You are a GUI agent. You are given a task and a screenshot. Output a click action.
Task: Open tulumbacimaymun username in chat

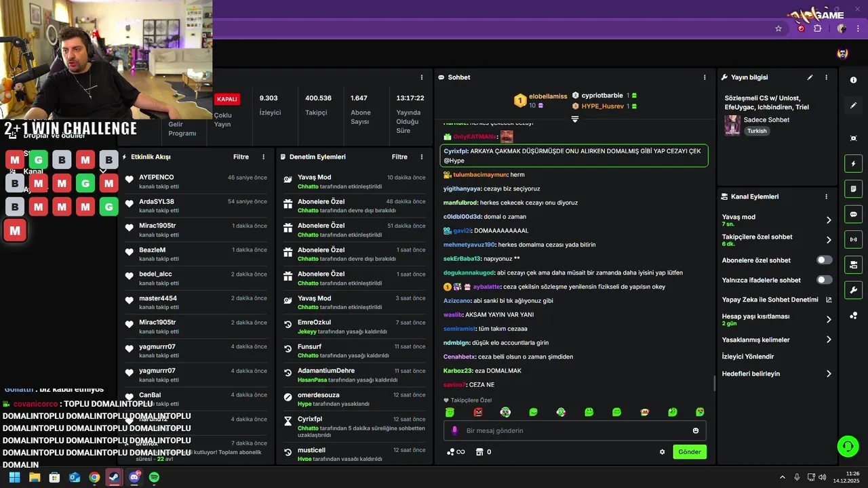point(480,175)
